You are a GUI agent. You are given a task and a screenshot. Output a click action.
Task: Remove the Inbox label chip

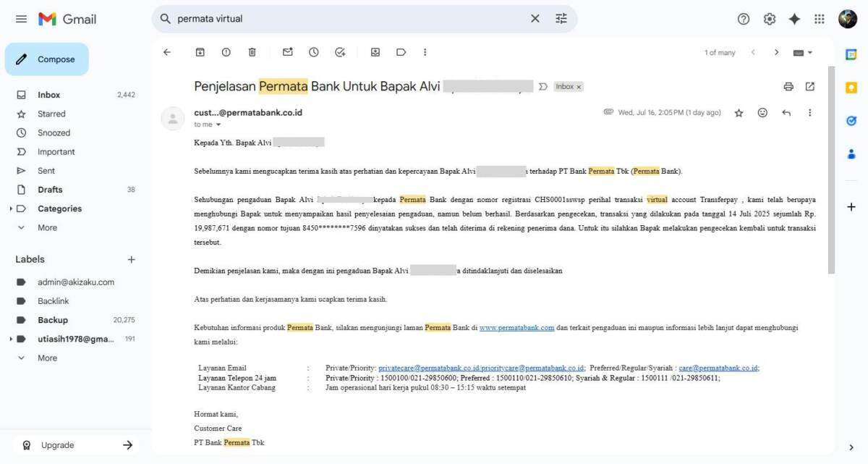[x=579, y=87]
